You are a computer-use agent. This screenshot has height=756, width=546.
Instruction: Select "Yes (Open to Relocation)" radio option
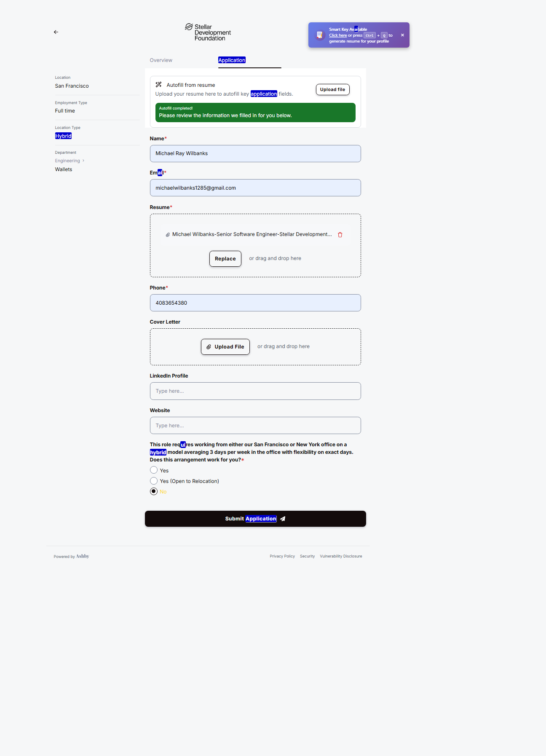pos(154,481)
